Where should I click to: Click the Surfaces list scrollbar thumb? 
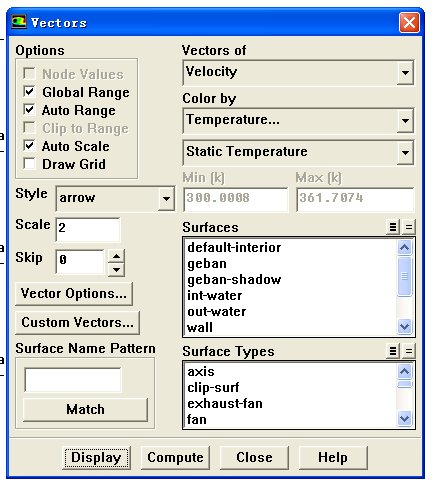point(405,276)
